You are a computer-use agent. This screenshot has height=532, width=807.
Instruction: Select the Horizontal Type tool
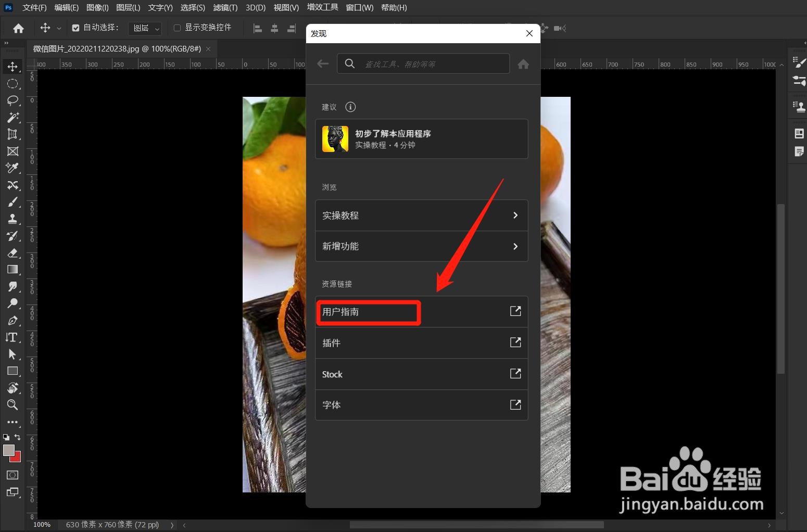click(x=13, y=337)
